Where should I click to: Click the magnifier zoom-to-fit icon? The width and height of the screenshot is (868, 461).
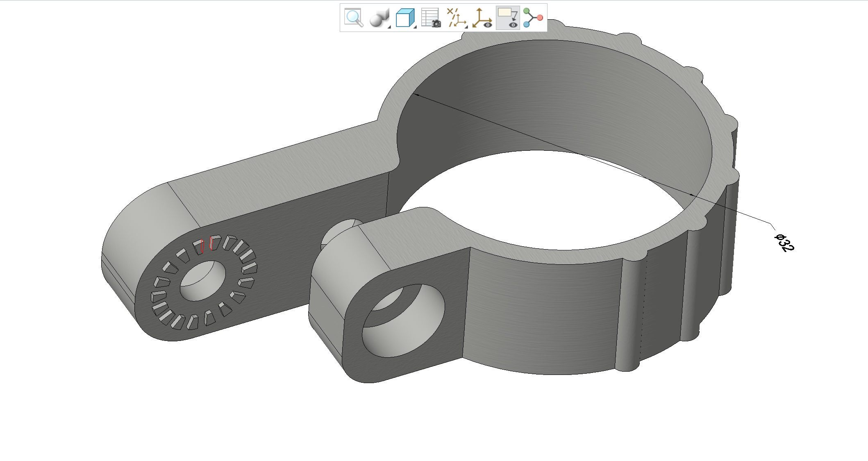354,18
